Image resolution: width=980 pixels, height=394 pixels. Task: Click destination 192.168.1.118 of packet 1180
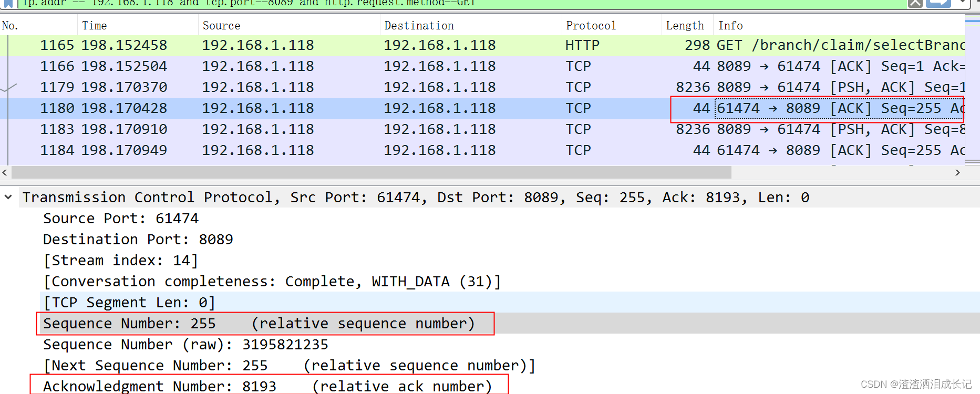440,109
